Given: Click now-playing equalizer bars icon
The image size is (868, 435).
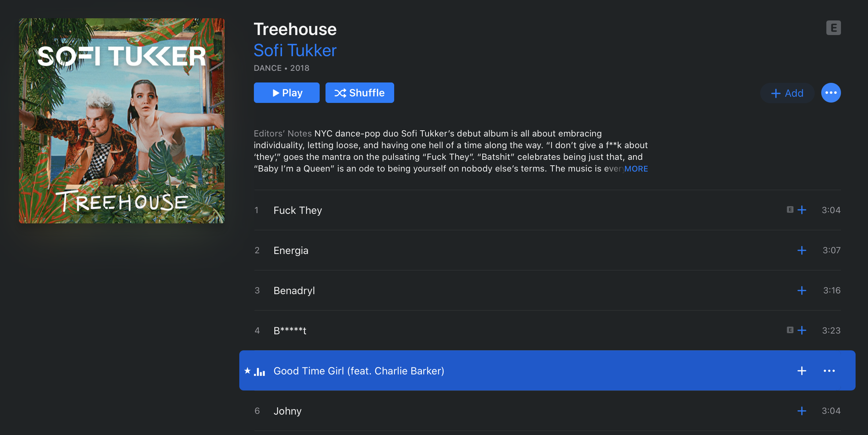Looking at the screenshot, I should 259,372.
